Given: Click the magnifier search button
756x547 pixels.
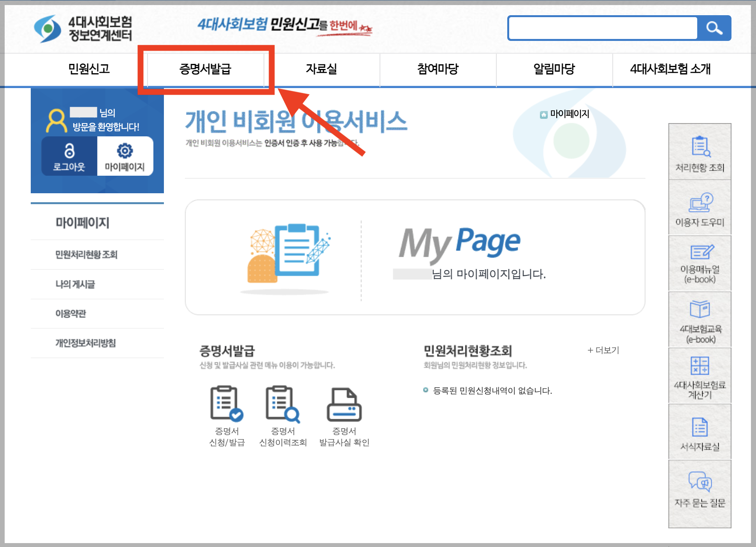Looking at the screenshot, I should pyautogui.click(x=714, y=28).
